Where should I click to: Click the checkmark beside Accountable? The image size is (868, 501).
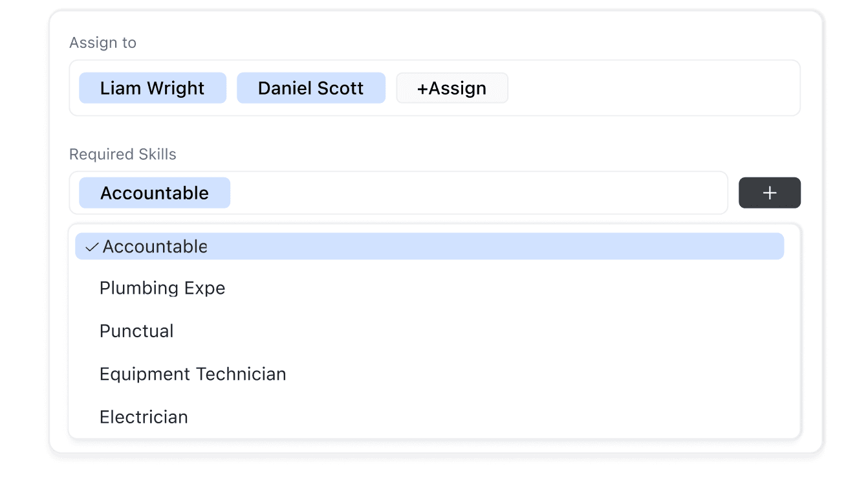tap(91, 246)
